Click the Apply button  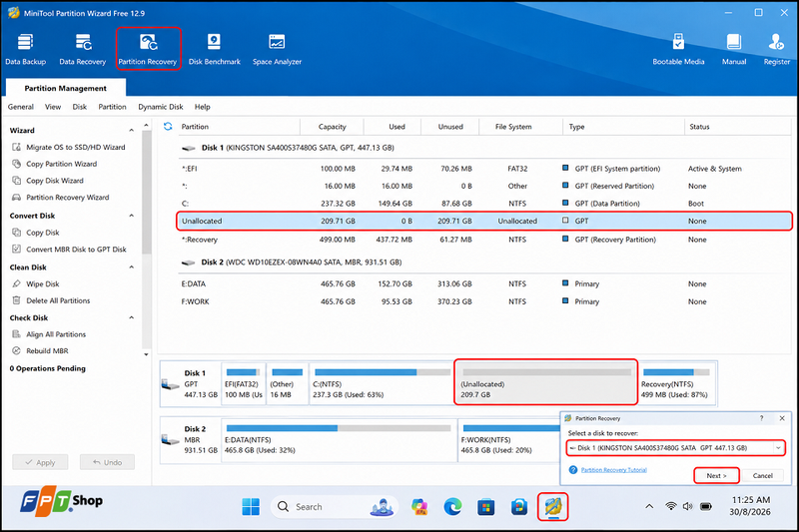(x=40, y=462)
